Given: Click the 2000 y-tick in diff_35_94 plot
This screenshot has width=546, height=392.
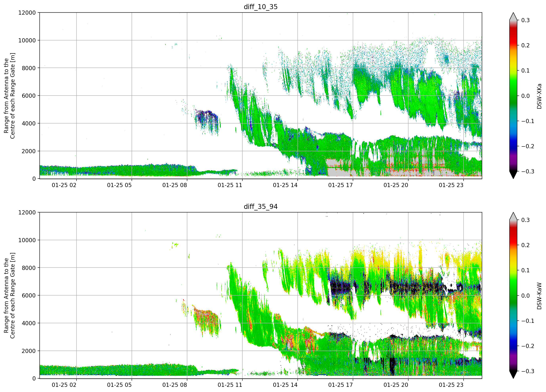Looking at the screenshot, I should [x=29, y=351].
